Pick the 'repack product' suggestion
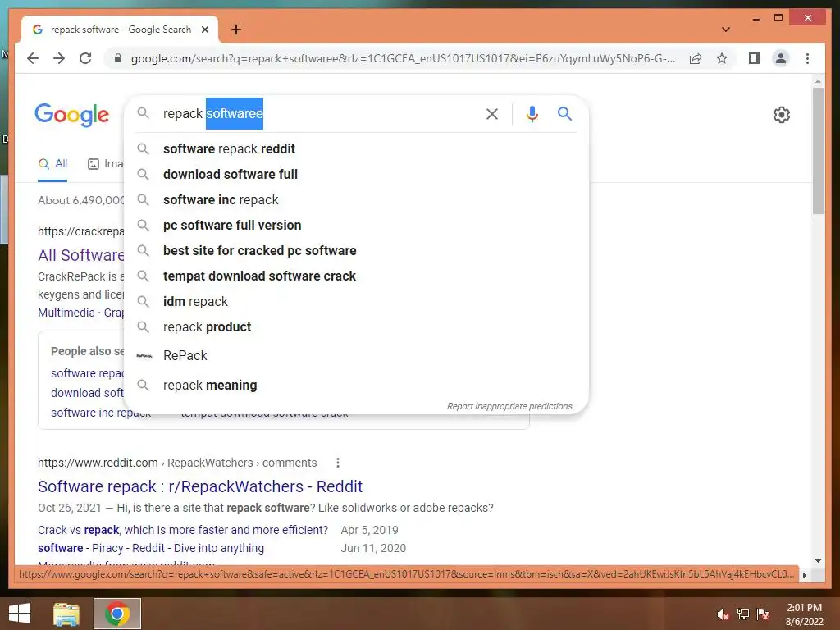840x630 pixels. [356, 326]
